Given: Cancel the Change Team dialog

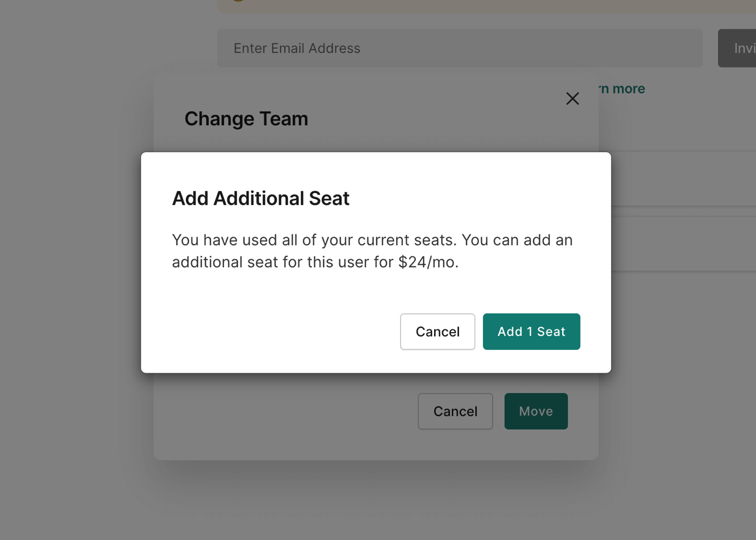Looking at the screenshot, I should point(455,411).
